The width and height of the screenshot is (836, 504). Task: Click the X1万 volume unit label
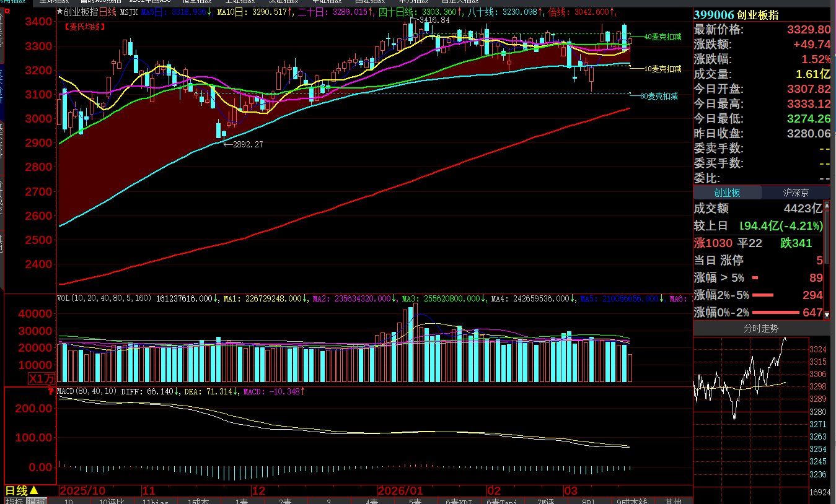coord(42,378)
